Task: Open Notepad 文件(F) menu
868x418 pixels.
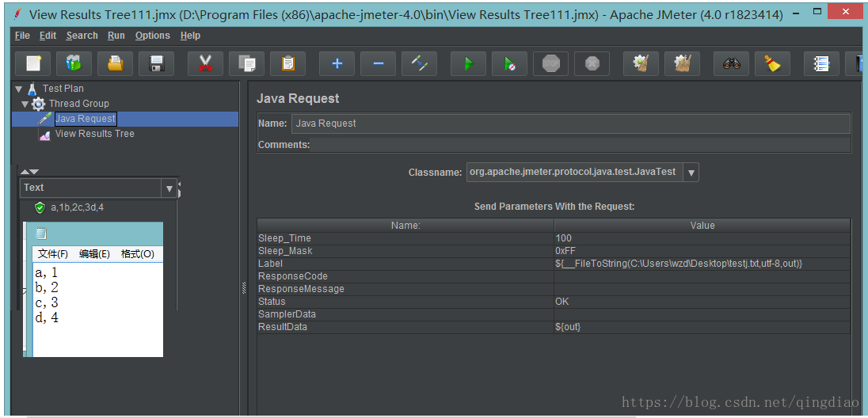Action: 52,254
